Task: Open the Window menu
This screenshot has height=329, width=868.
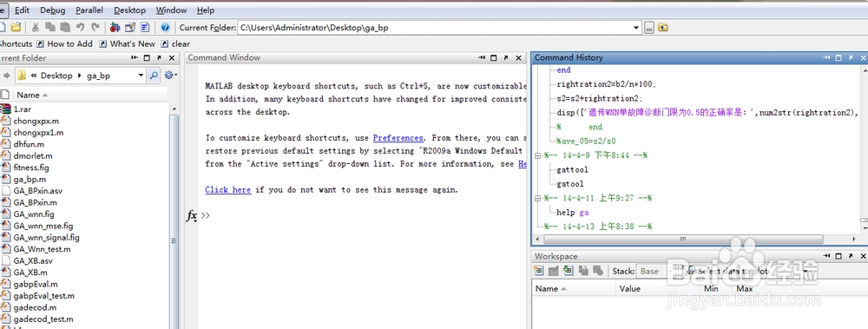Action: point(171,10)
